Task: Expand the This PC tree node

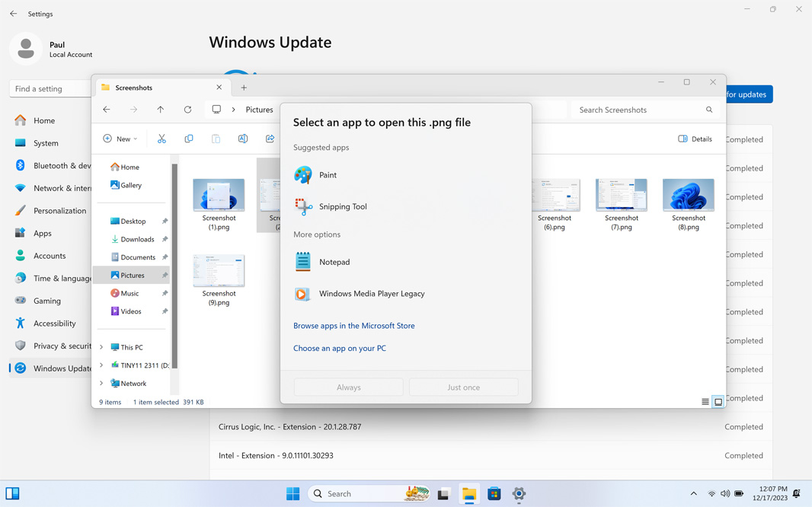Action: [x=101, y=347]
